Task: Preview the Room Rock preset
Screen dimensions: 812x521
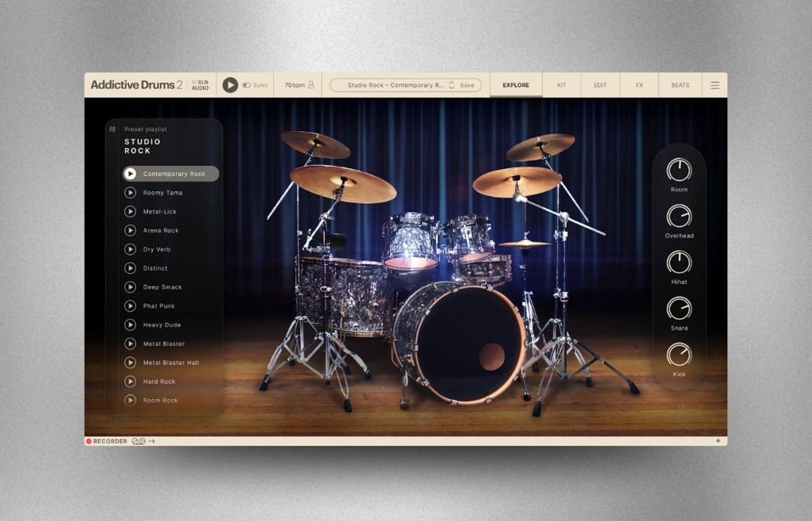Action: pyautogui.click(x=130, y=400)
